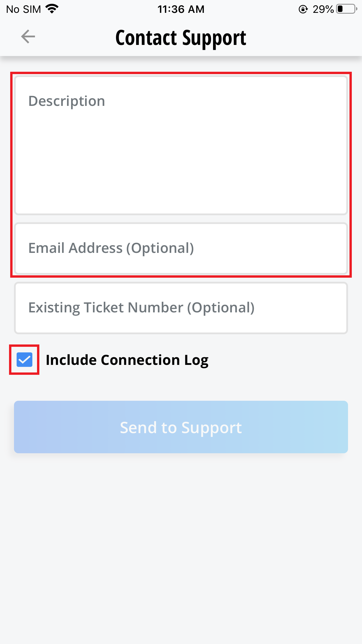Tap the Include Connection Log label
Image resolution: width=362 pixels, height=644 pixels.
[127, 360]
